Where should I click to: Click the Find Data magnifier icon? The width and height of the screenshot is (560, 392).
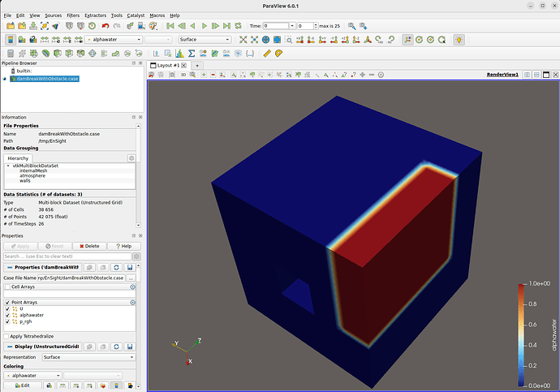tap(351, 26)
